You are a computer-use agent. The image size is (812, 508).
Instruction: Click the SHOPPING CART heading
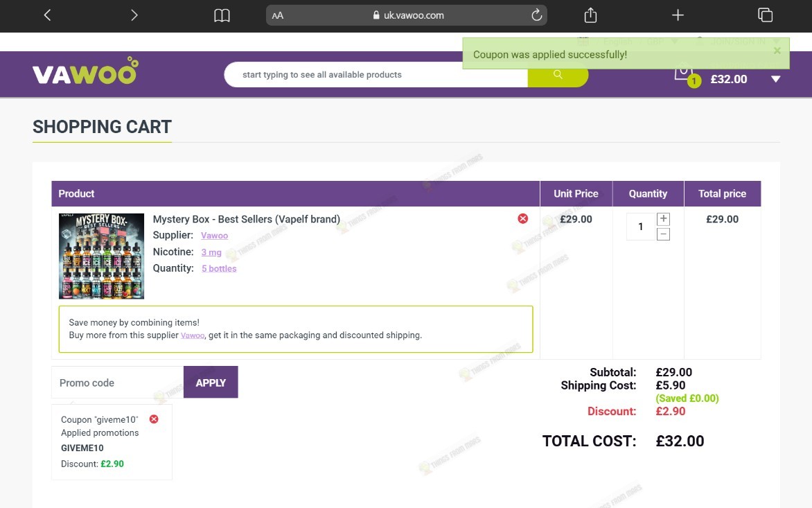coord(102,127)
